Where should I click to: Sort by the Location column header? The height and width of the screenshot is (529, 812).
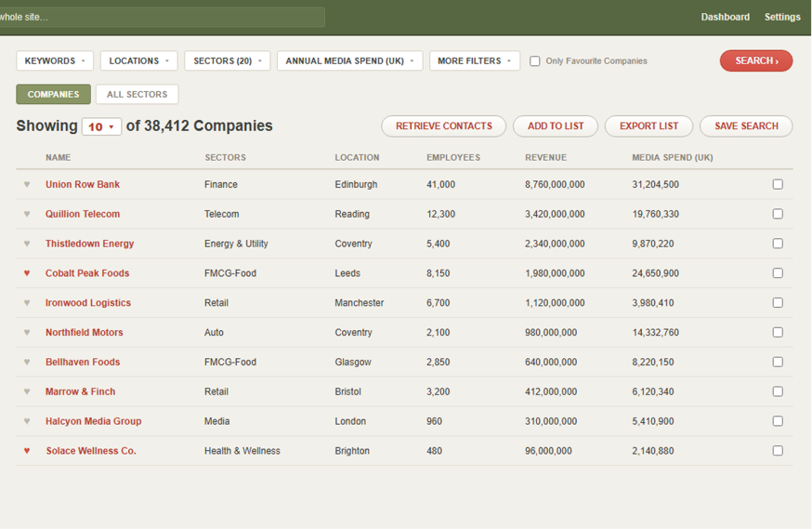357,157
